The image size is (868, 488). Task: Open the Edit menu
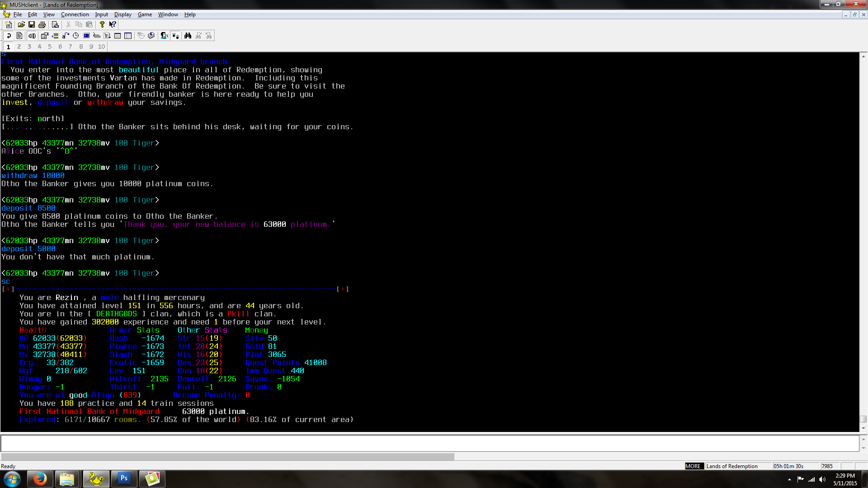point(33,14)
